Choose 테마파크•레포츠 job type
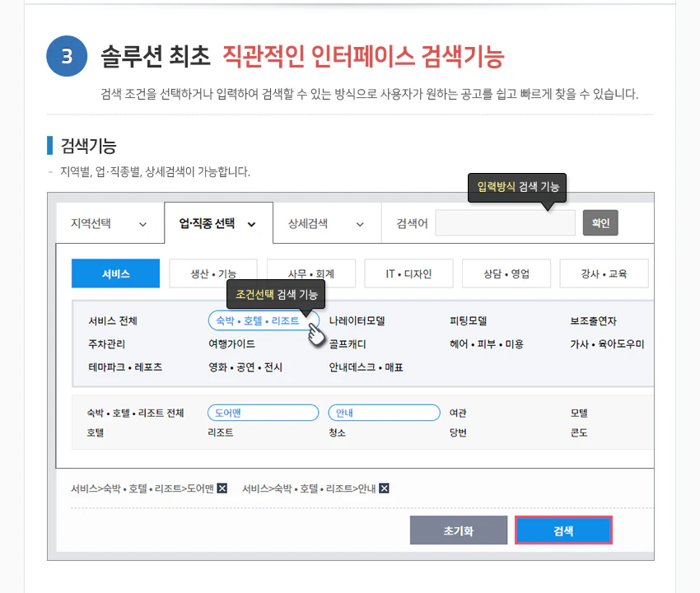The height and width of the screenshot is (593, 700). click(x=125, y=367)
